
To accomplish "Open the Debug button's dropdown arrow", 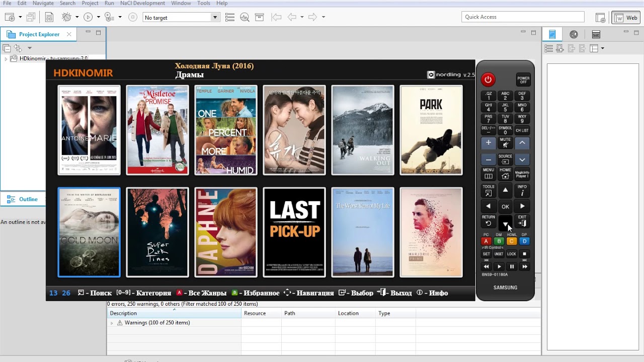I will 77,17.
